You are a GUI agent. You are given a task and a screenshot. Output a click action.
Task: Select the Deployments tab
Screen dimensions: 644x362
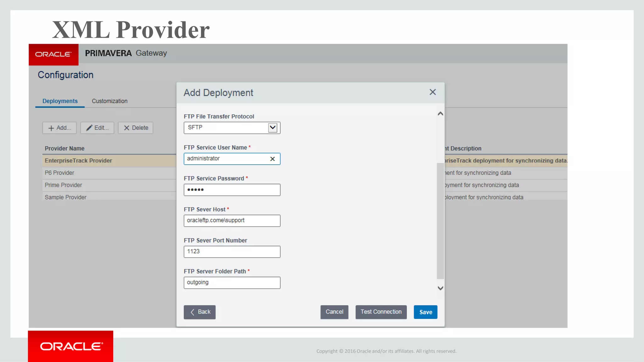pyautogui.click(x=60, y=101)
